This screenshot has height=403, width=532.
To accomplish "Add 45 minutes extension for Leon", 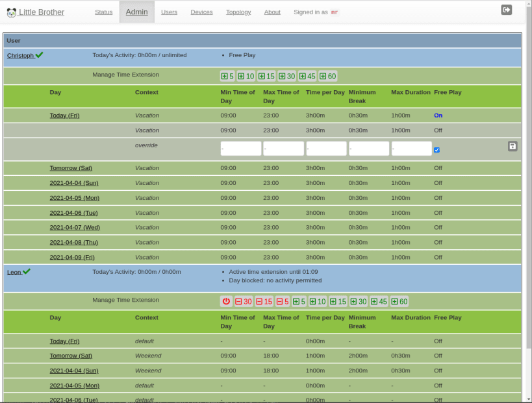I will [379, 301].
